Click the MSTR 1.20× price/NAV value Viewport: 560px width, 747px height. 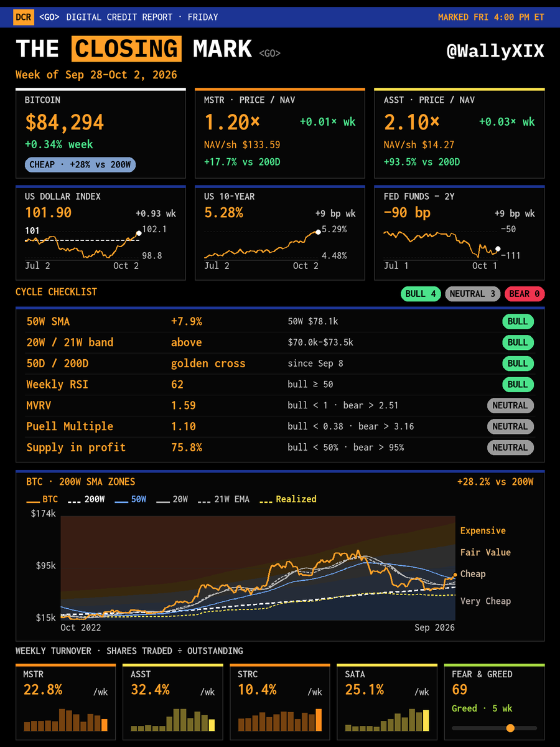[x=233, y=122]
